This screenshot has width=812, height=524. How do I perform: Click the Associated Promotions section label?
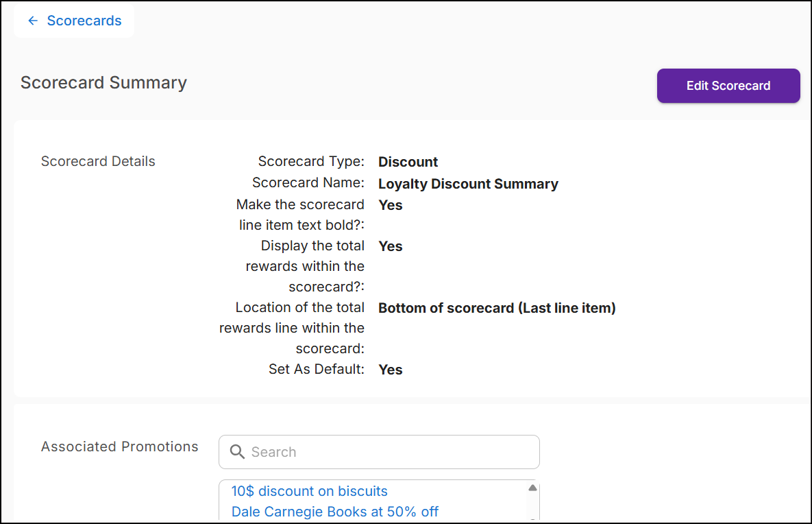pyautogui.click(x=119, y=446)
